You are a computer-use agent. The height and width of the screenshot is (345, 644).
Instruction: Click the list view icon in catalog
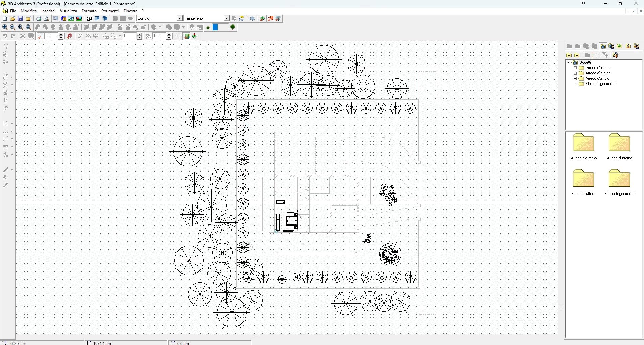point(595,55)
